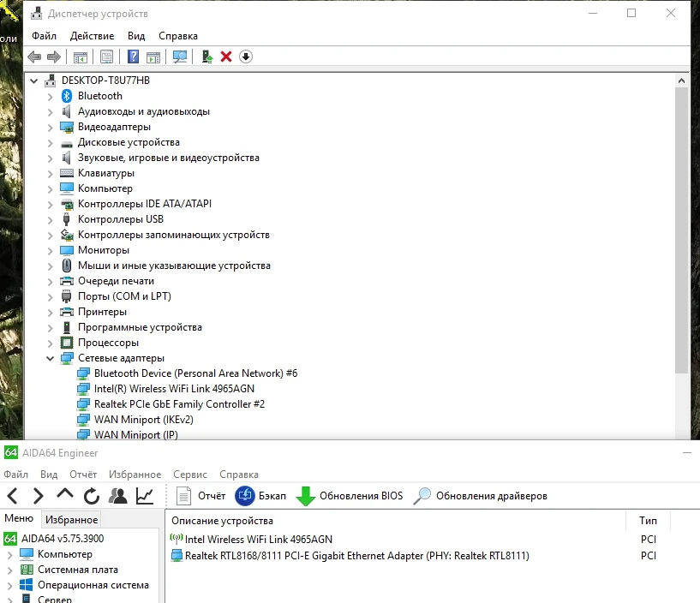Open Действие menu in Device Manager

coord(92,36)
